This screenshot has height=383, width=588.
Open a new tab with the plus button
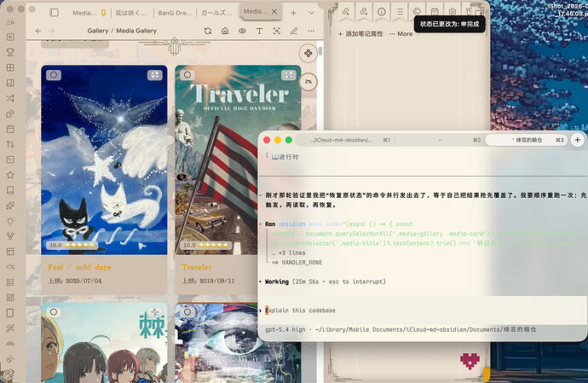pyautogui.click(x=294, y=13)
